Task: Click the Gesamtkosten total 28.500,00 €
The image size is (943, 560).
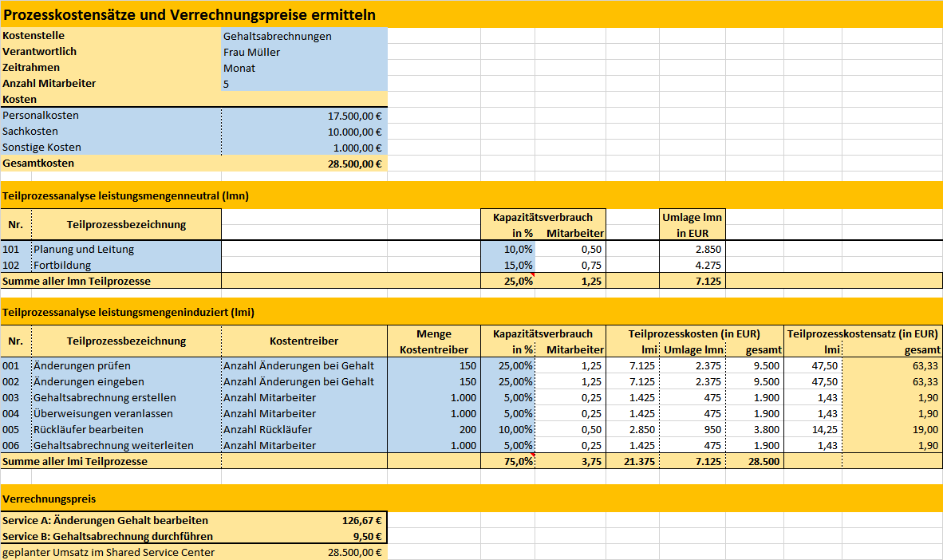Action: (304, 164)
